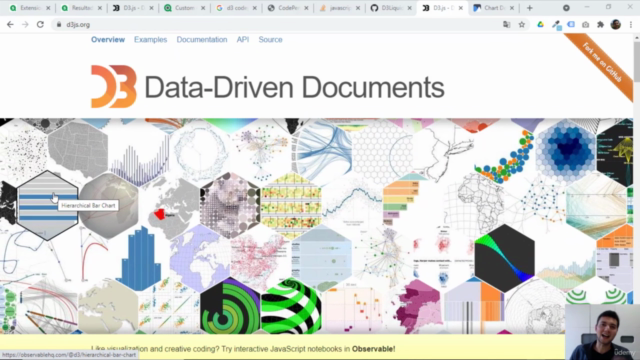Open the Chrome profile avatar
Screen dimensions: 640x360
(616, 24)
